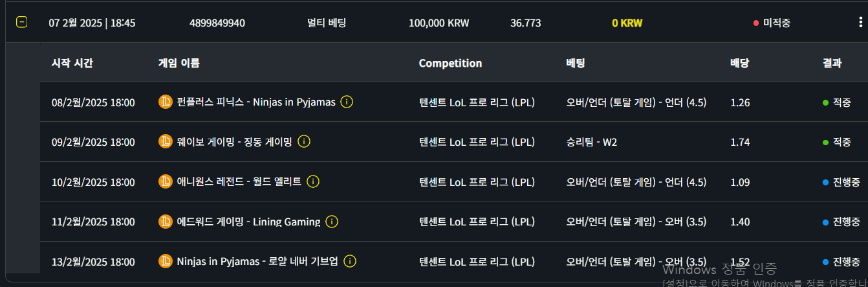The height and width of the screenshot is (287, 868).
Task: Click the Competition column header
Action: [x=450, y=63]
